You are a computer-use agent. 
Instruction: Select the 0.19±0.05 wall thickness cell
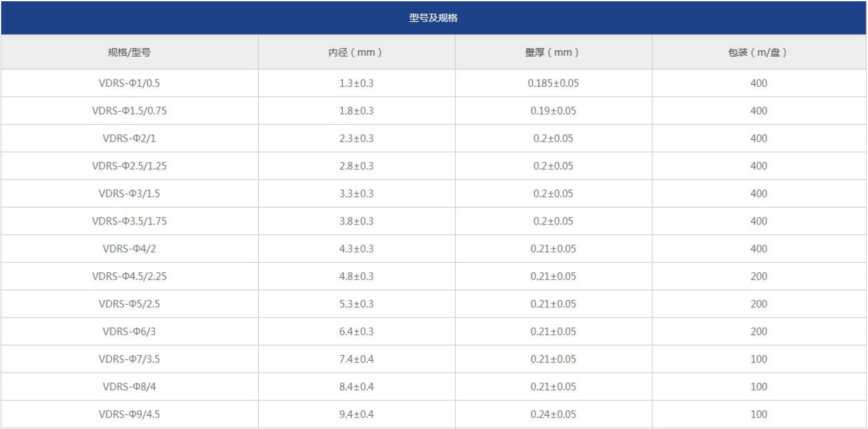553,111
